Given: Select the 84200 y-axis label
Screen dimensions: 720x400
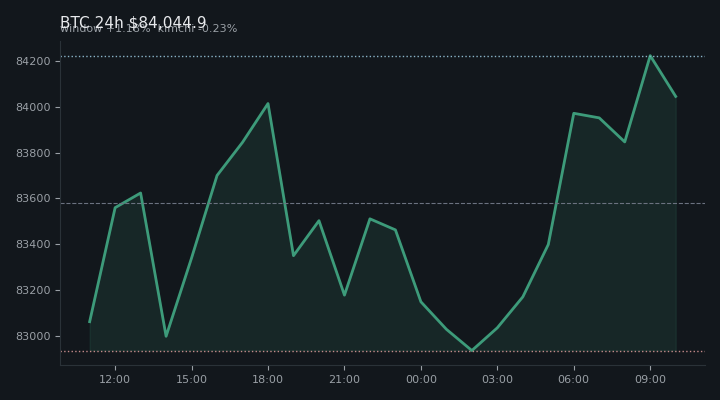Looking at the screenshot, I should 33,61.
